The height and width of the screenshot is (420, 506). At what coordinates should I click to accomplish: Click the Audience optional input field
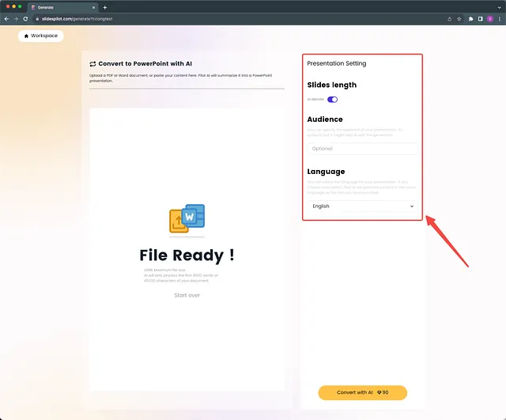click(362, 149)
